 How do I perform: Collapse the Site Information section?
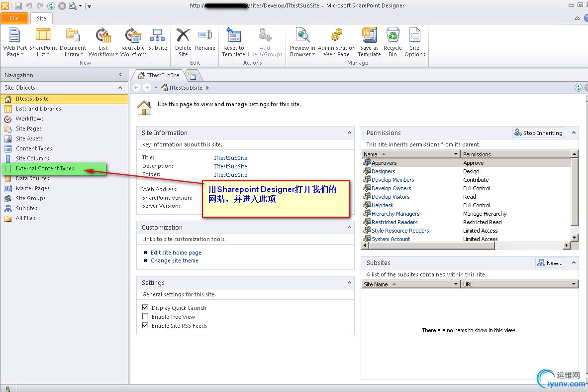click(349, 133)
